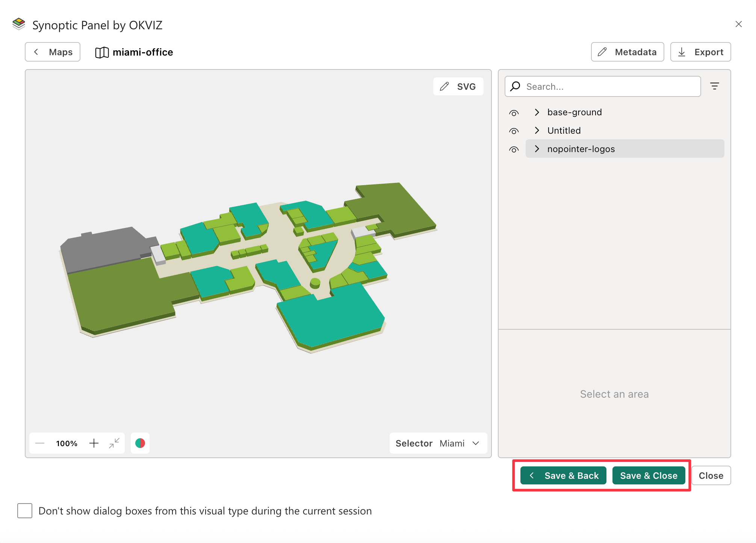Expand the Untitled layer group
756x543 pixels.
(537, 130)
